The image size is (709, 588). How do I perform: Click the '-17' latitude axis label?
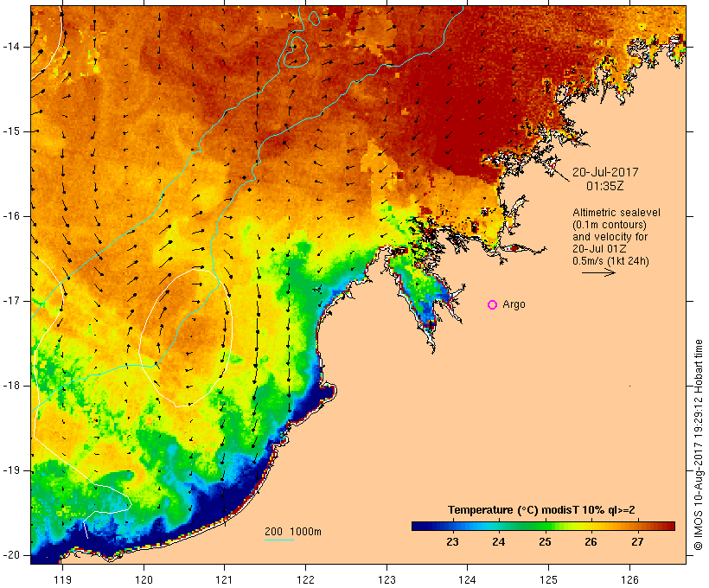coord(11,301)
